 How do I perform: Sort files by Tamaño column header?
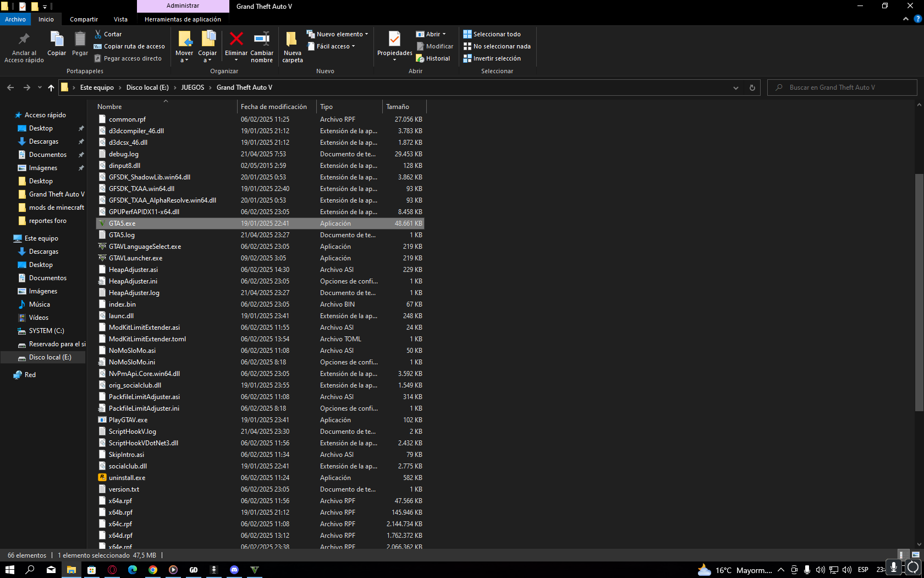click(x=398, y=107)
